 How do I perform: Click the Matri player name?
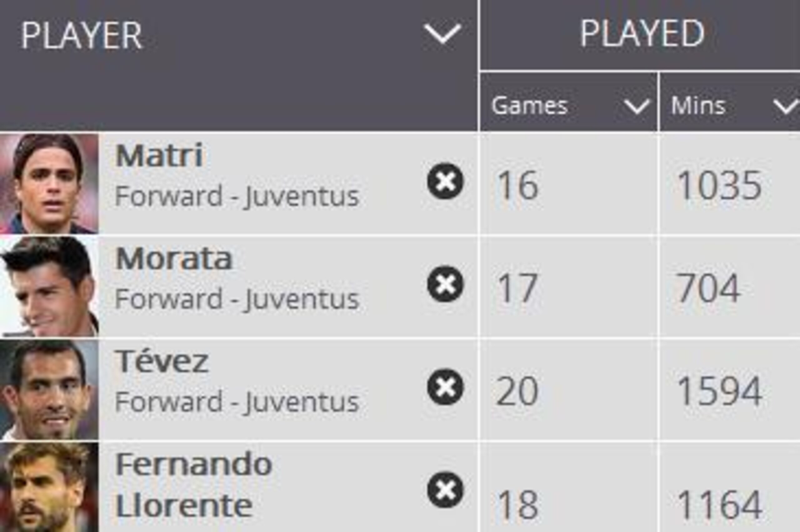point(159,155)
